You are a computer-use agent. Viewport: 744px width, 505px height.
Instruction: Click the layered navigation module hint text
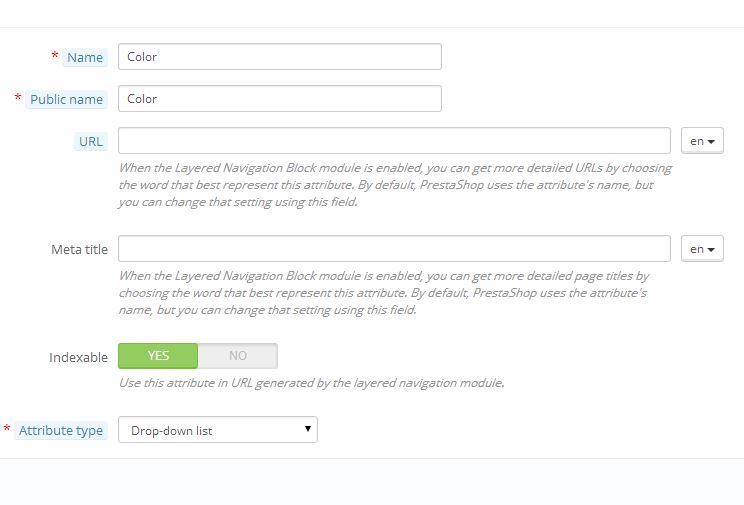tap(311, 383)
